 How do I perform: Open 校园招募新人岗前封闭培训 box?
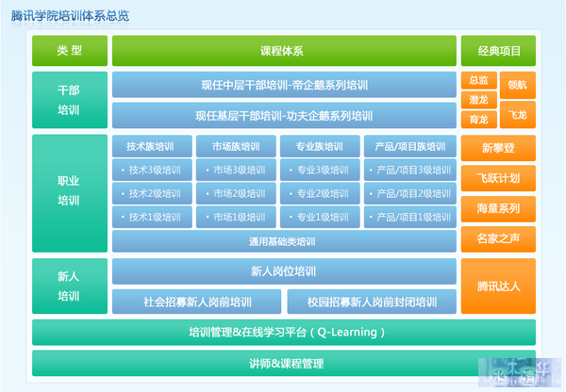(372, 302)
